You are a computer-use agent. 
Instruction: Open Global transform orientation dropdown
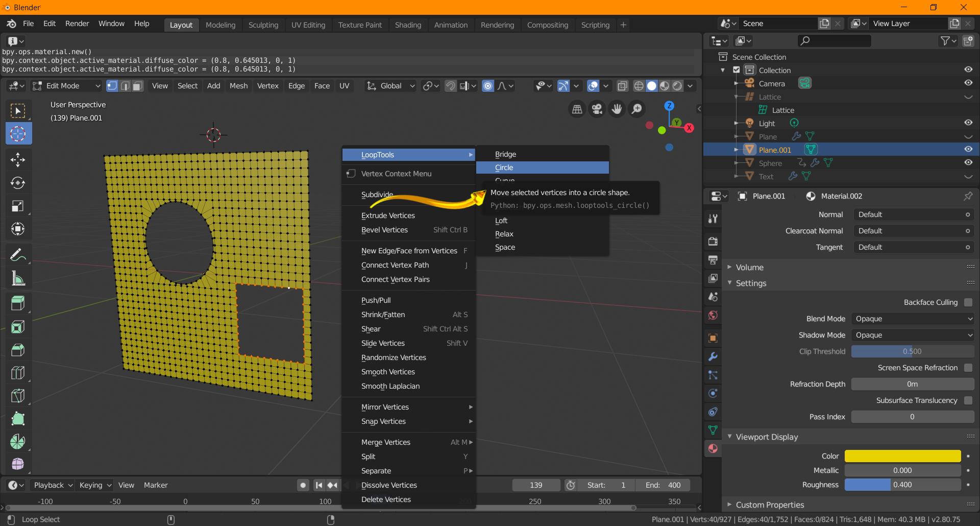click(391, 86)
